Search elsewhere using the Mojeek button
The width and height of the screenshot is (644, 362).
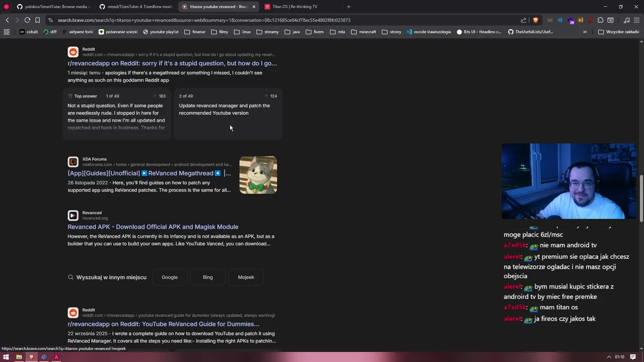(x=246, y=277)
